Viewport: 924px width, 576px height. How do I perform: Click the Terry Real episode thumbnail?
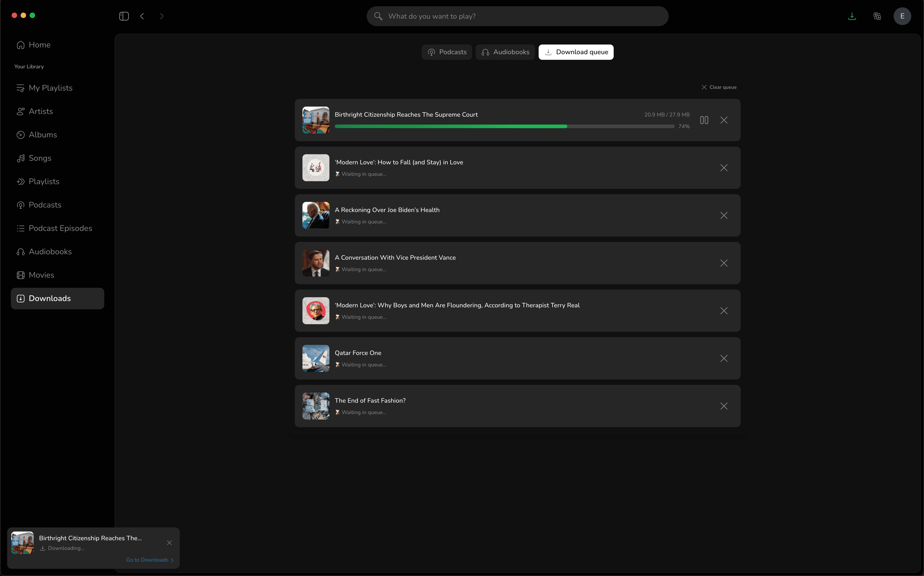316,310
